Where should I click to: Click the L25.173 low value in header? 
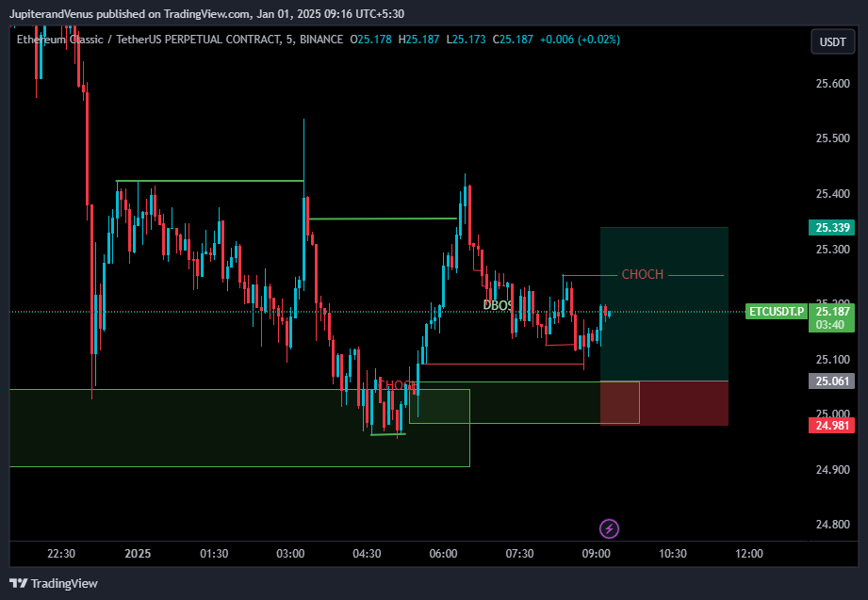466,40
